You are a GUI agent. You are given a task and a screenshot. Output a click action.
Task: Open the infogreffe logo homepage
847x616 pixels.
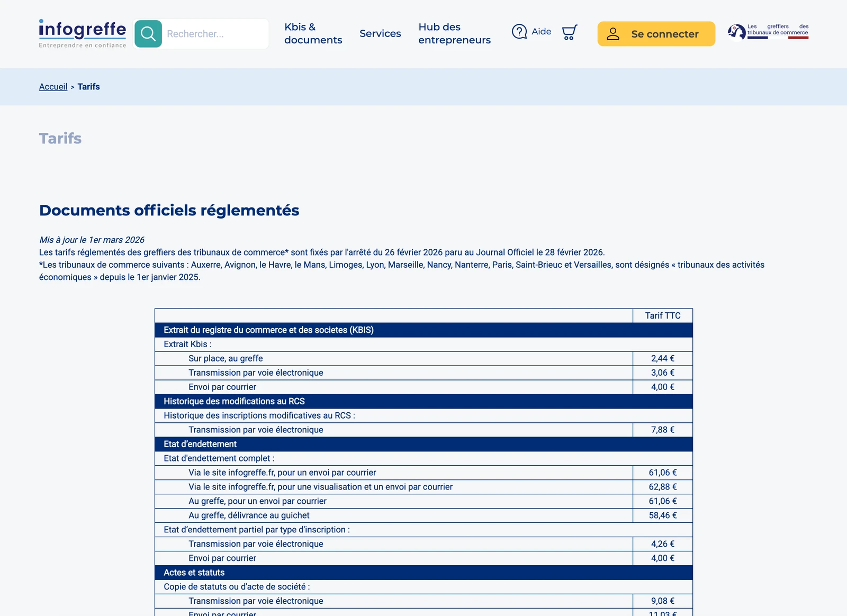pyautogui.click(x=83, y=33)
